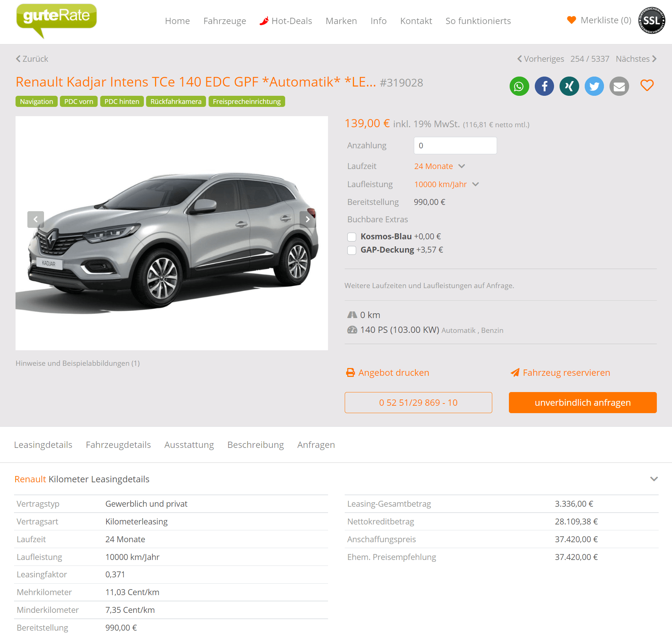672x638 pixels.
Task: Click the paper plane reserve icon
Action: tap(515, 372)
